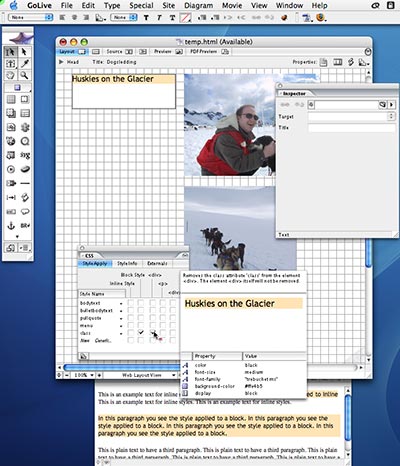Toggle bulletbodytext row's first style checkbox
The width and height of the screenshot is (400, 466).
click(x=131, y=310)
